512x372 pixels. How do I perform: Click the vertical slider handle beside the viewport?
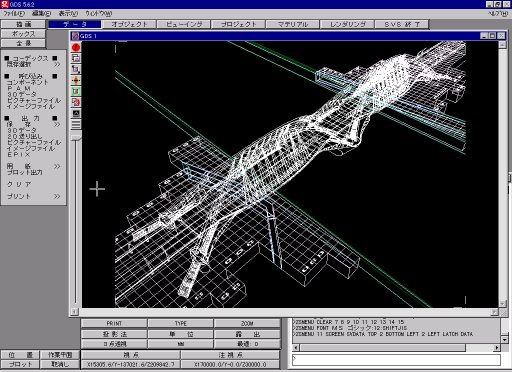76,138
